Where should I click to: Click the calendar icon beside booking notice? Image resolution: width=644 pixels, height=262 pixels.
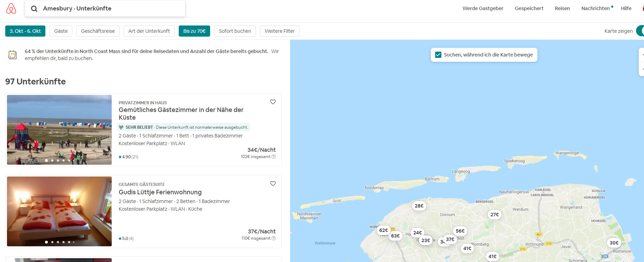tap(13, 55)
